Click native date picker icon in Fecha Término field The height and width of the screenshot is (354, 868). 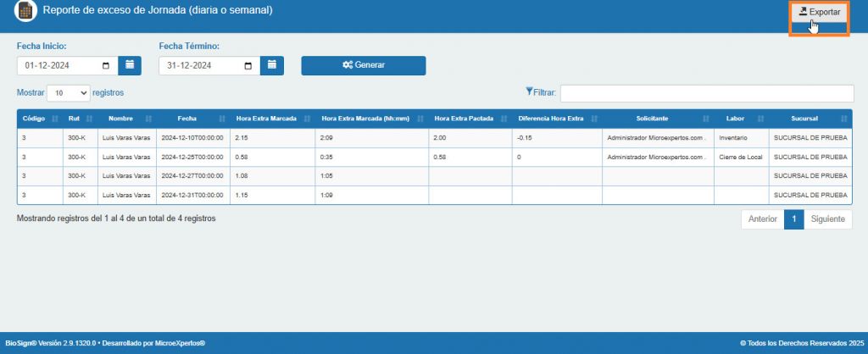[x=248, y=66]
